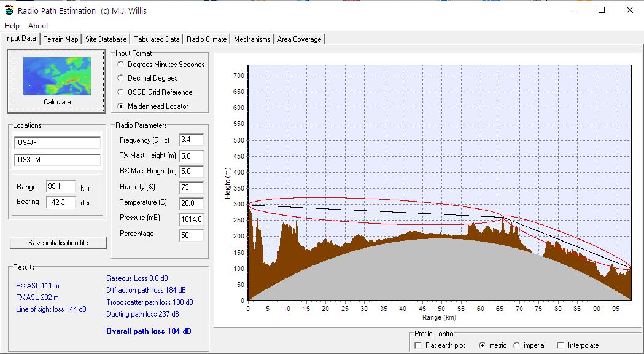This screenshot has height=354, width=644.
Task: Click the app icon in title bar
Action: point(9,10)
